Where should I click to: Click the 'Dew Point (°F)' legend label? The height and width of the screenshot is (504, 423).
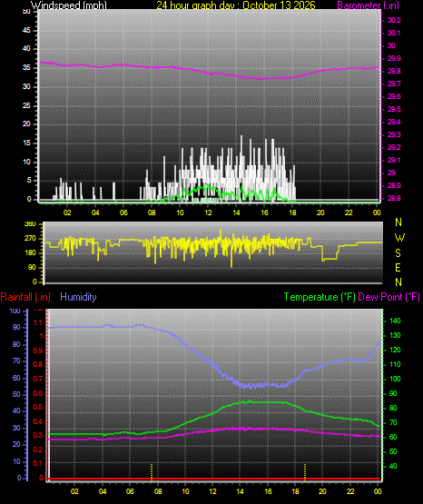[x=389, y=297]
